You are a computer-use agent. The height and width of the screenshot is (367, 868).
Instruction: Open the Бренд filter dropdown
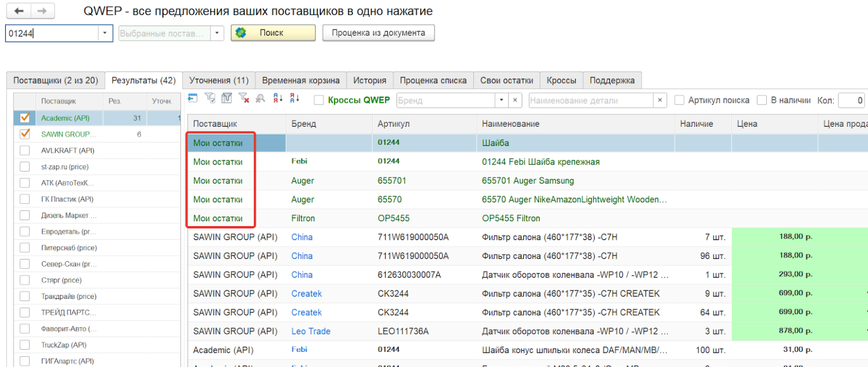[501, 99]
